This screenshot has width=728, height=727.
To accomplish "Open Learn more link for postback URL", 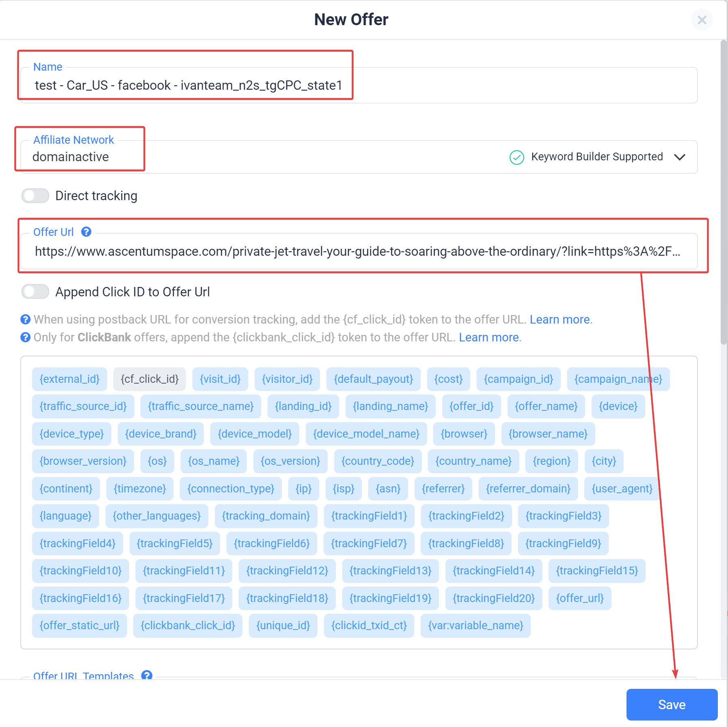I will (x=560, y=319).
